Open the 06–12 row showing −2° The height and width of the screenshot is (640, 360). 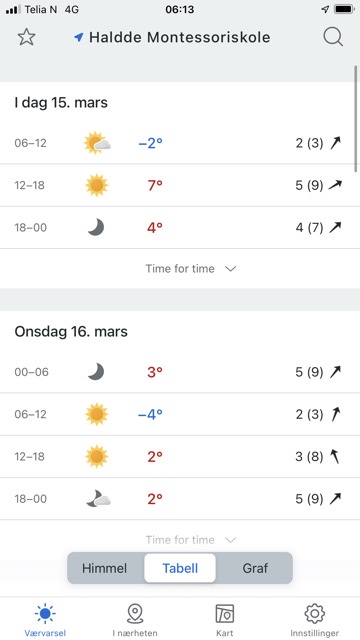pyautogui.click(x=178, y=143)
